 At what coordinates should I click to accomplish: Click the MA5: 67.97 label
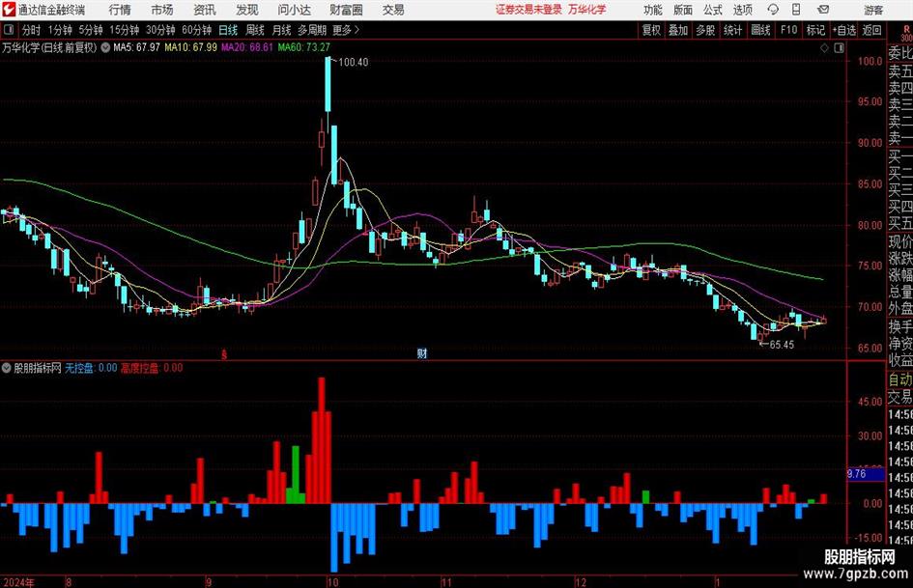(136, 47)
